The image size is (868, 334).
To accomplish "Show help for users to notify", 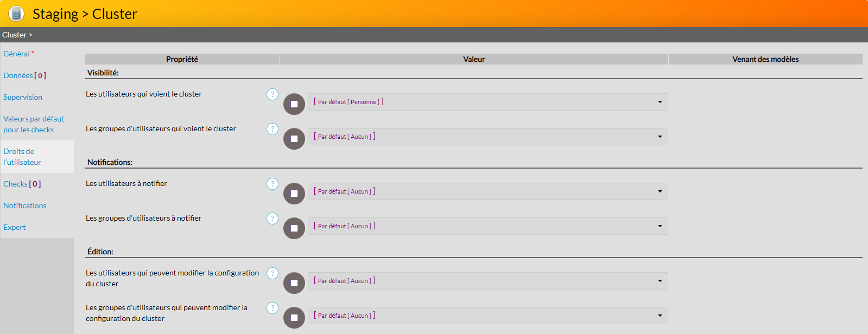I will pos(273,184).
